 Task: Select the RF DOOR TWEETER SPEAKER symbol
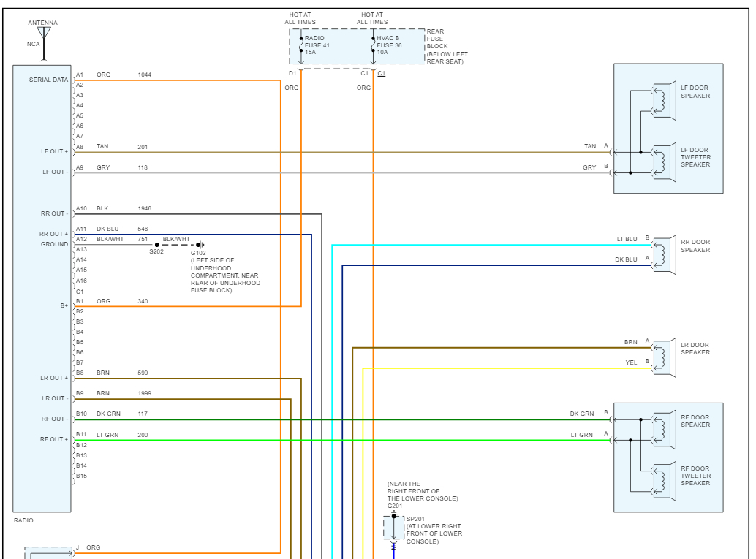[x=664, y=481]
